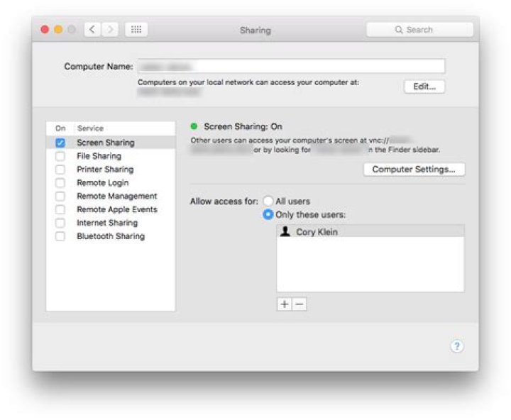Click the Allow access for label
Viewport: 511px width, 420px height.
click(224, 201)
